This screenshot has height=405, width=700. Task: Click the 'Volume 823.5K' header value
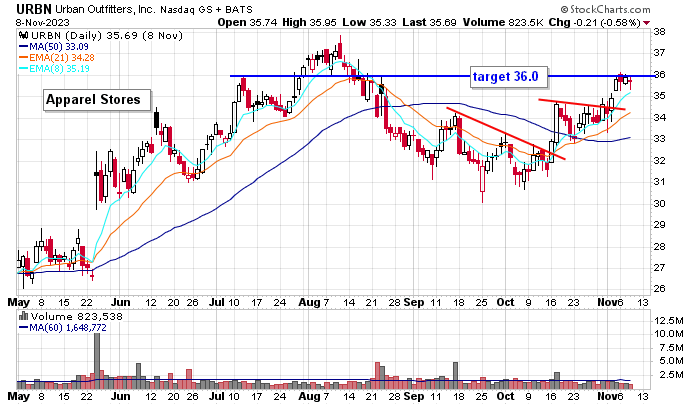(x=503, y=22)
